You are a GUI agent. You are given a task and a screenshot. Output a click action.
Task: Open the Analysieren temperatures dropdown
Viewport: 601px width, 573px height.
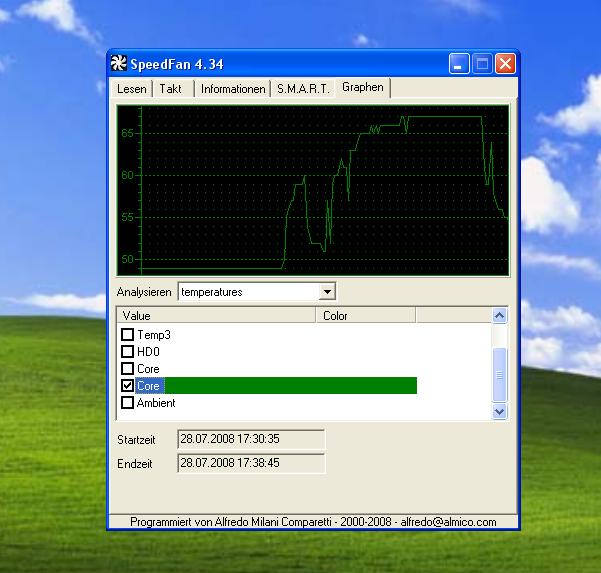pyautogui.click(x=327, y=292)
